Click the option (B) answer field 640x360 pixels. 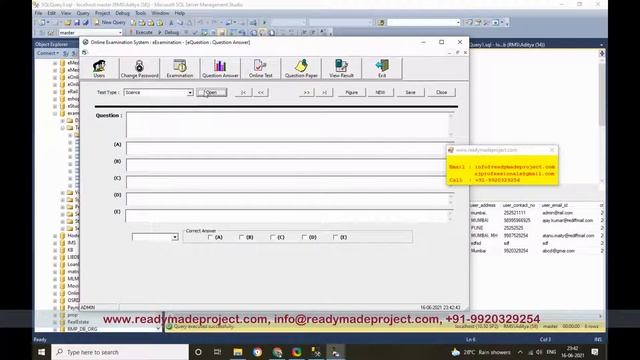[x=287, y=165]
